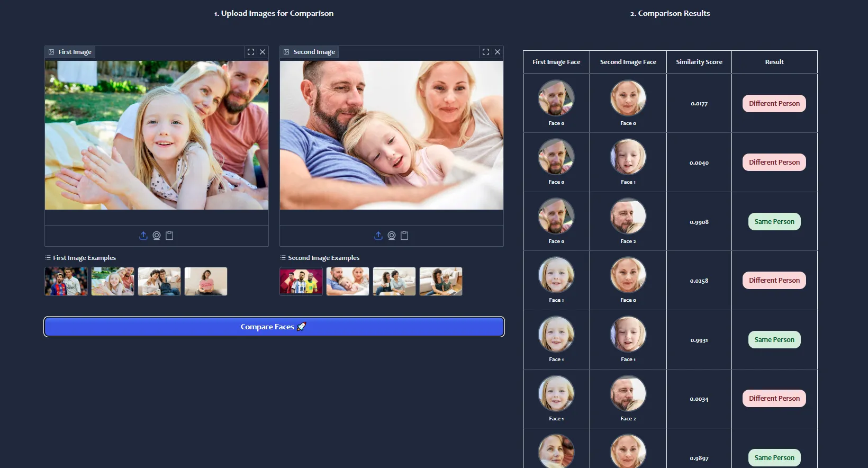This screenshot has width=868, height=468.
Task: Click similarity score 0.9897
Action: [x=699, y=458]
